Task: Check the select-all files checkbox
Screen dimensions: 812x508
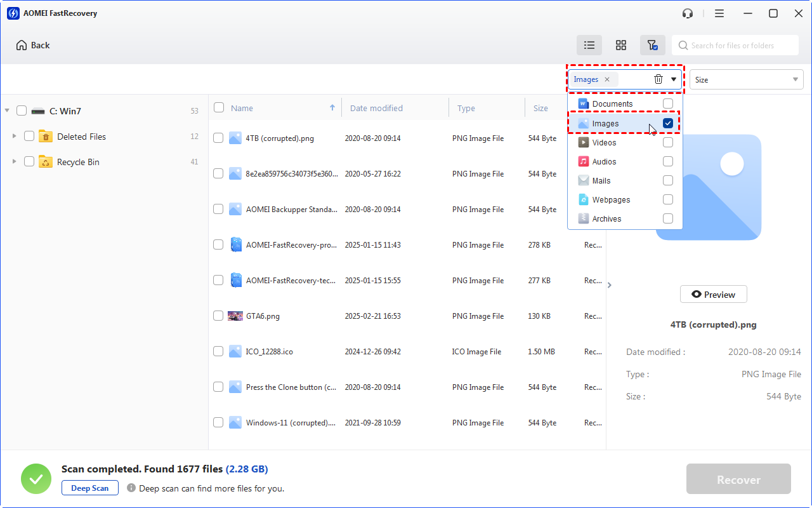Action: [x=219, y=107]
